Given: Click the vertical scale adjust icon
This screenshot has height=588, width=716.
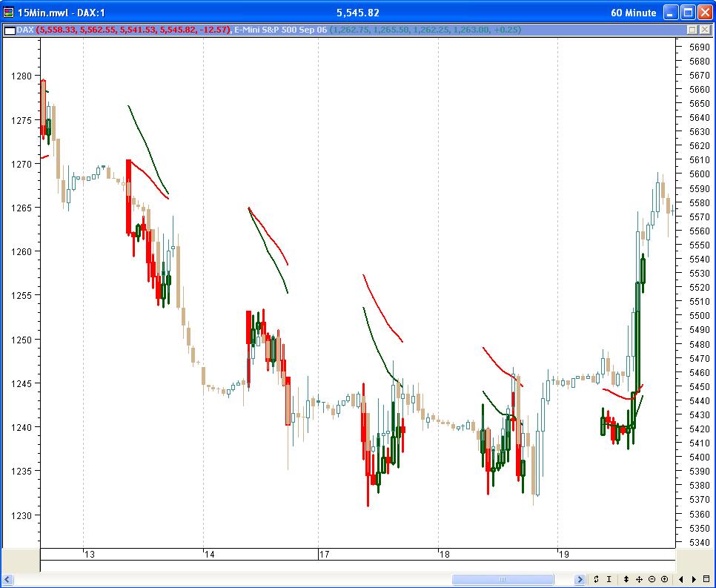Looking at the screenshot, I should click(626, 579).
